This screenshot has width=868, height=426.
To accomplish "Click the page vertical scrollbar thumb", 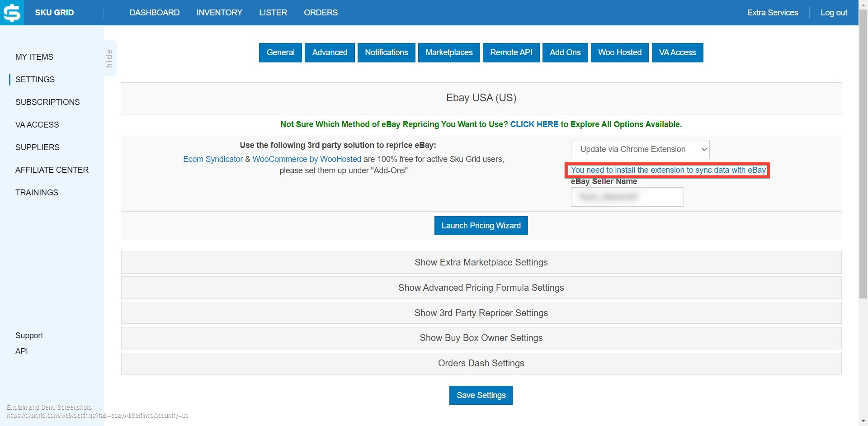I will pos(863,154).
